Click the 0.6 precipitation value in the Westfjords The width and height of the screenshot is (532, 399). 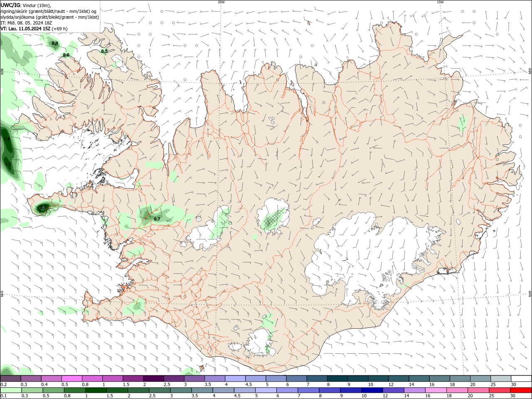coord(66,55)
